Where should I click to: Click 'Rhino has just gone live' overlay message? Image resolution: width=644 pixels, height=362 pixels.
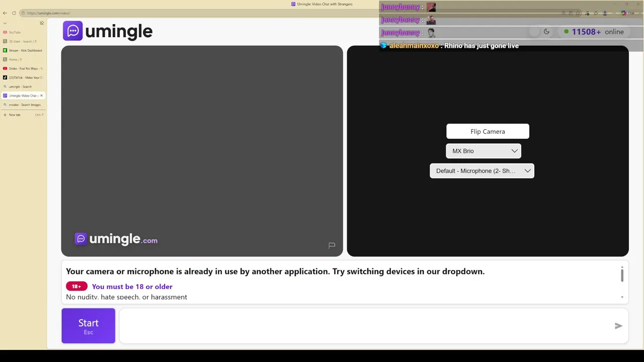(x=481, y=46)
